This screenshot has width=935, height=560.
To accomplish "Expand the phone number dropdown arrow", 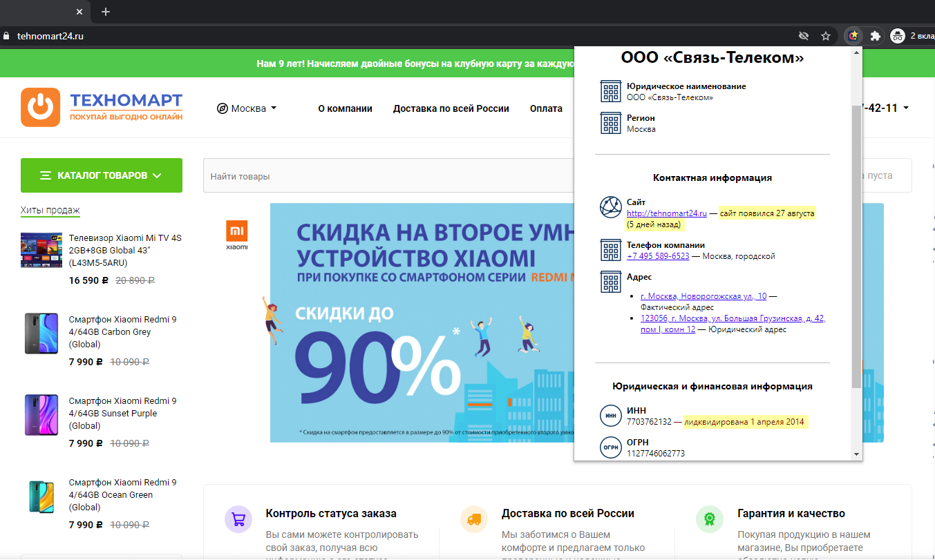I will click(x=906, y=108).
